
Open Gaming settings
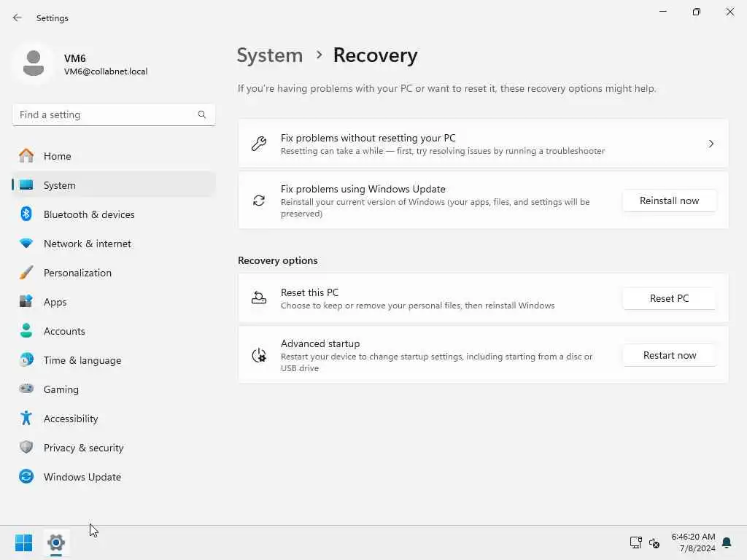(x=113, y=389)
